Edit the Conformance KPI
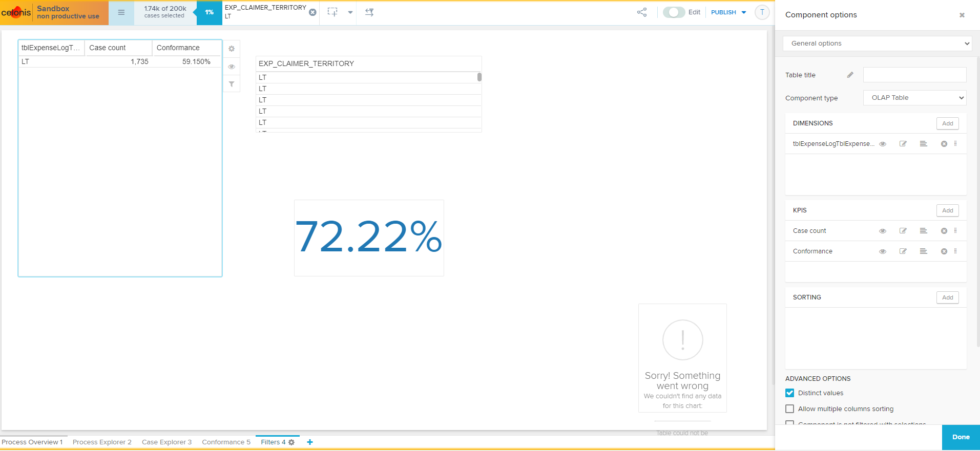The image size is (980, 451). coord(903,251)
